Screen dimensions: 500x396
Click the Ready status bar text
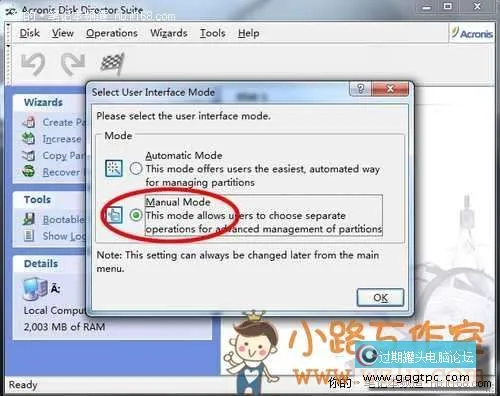[23, 385]
